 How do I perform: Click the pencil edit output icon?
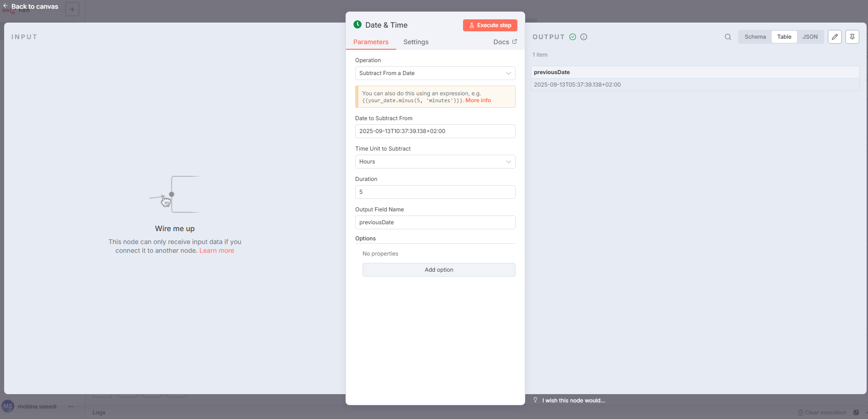(834, 37)
